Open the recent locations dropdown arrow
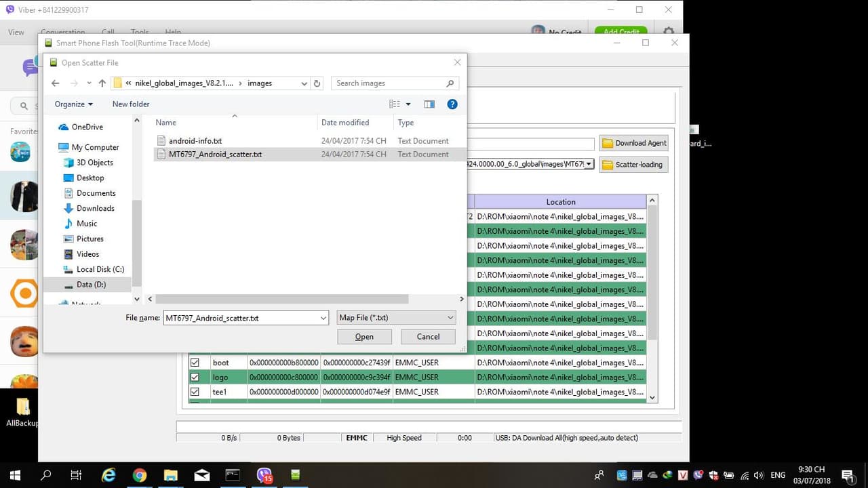This screenshot has width=868, height=488. tap(89, 83)
